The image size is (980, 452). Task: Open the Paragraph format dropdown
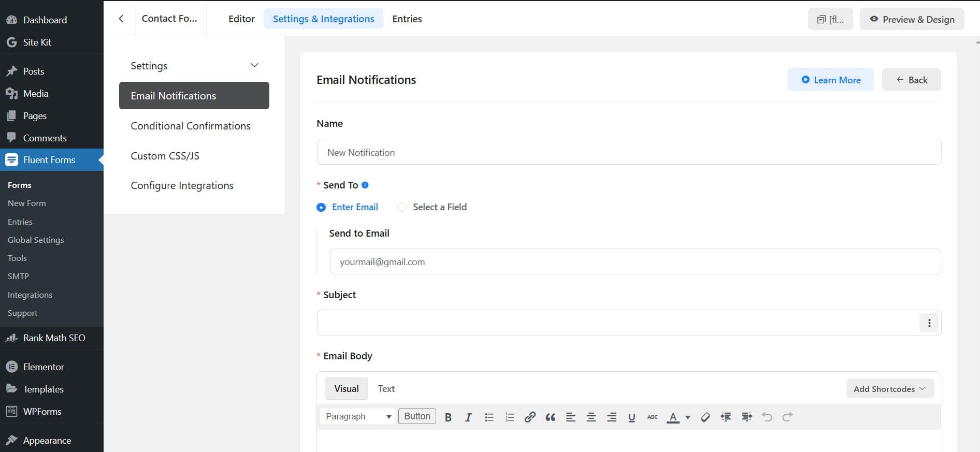[358, 416]
